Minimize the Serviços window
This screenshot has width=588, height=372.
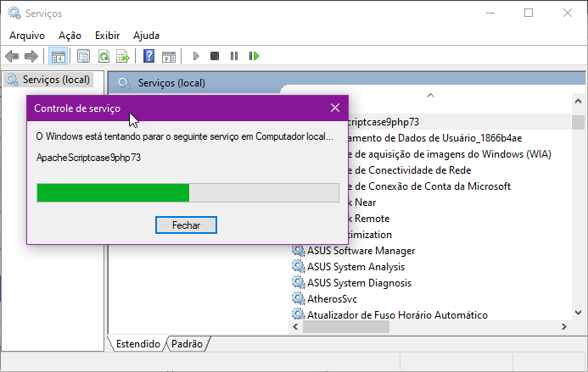click(490, 13)
